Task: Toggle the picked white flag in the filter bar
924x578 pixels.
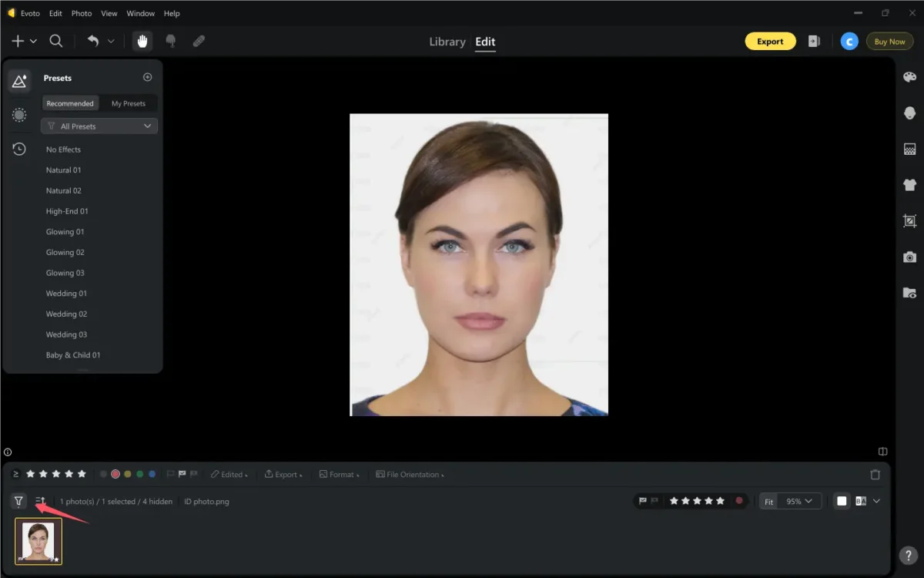Action: (x=182, y=475)
